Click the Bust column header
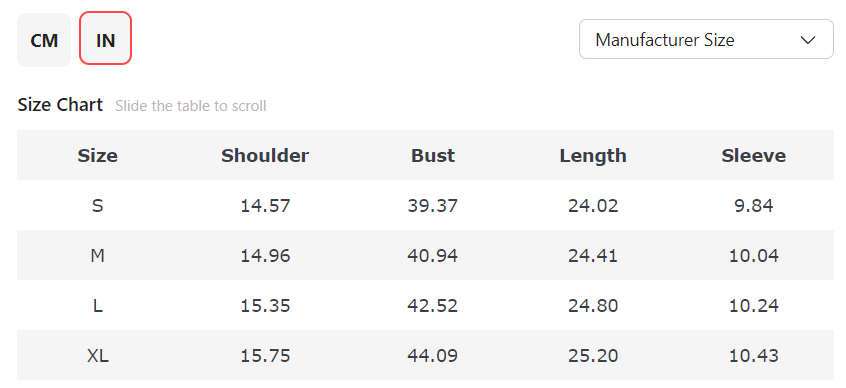The height and width of the screenshot is (388, 846). tap(433, 155)
